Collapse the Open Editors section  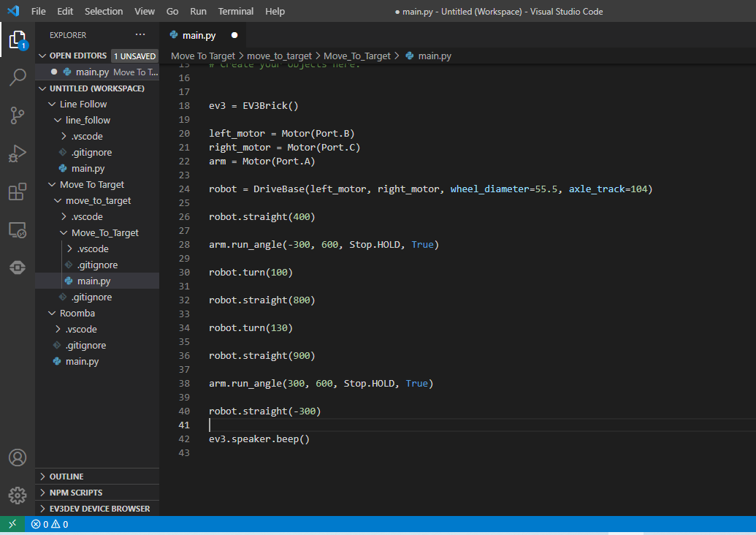point(42,56)
